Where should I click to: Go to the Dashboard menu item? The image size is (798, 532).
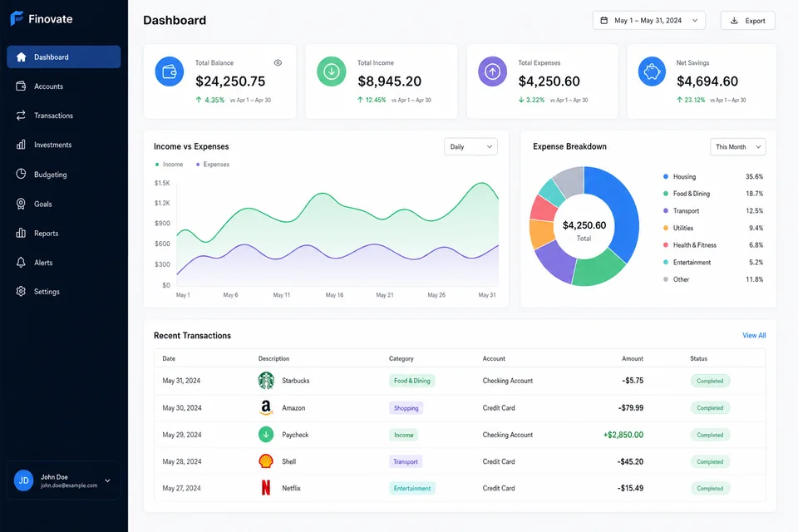[64, 57]
